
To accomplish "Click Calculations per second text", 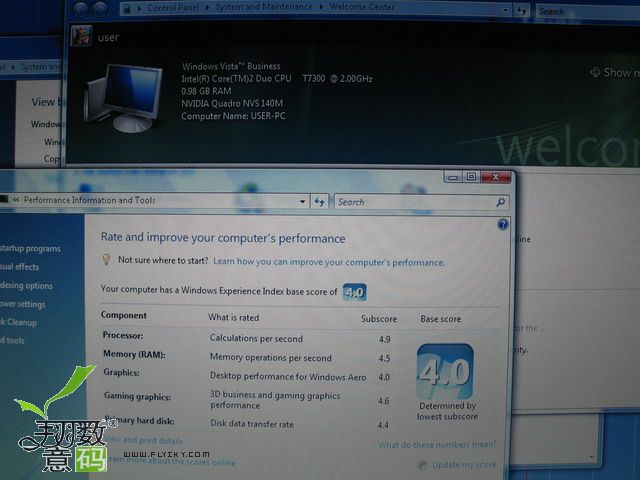I will coord(256,338).
